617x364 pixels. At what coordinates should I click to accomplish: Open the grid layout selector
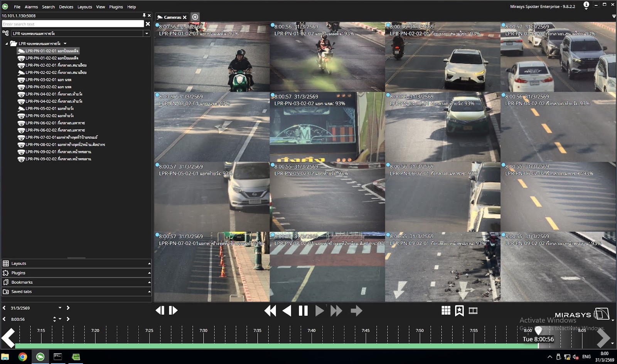[446, 310]
